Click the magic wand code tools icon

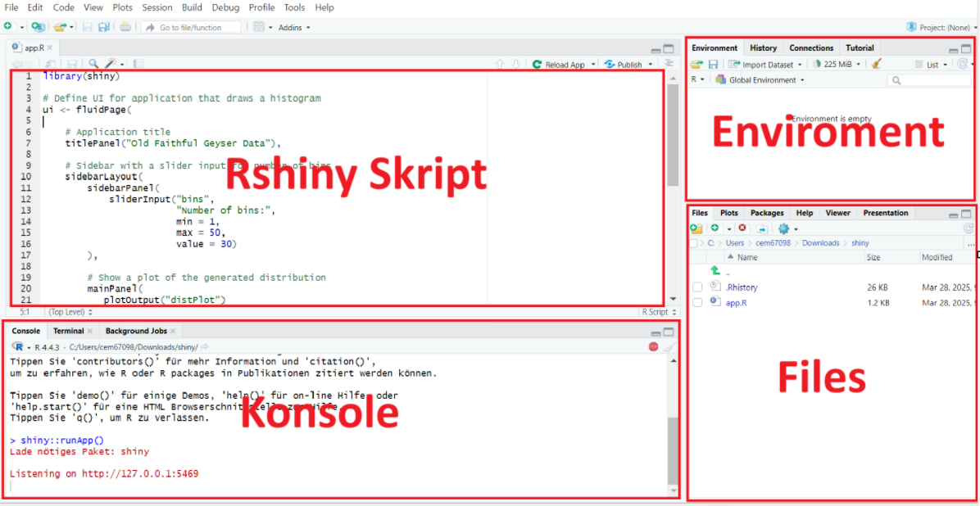tap(109, 63)
